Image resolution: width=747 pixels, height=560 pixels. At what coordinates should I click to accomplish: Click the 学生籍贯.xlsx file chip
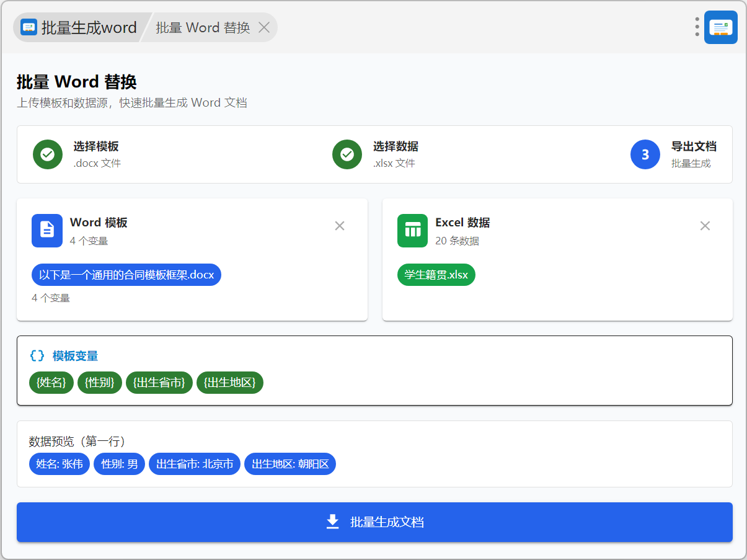coord(436,275)
